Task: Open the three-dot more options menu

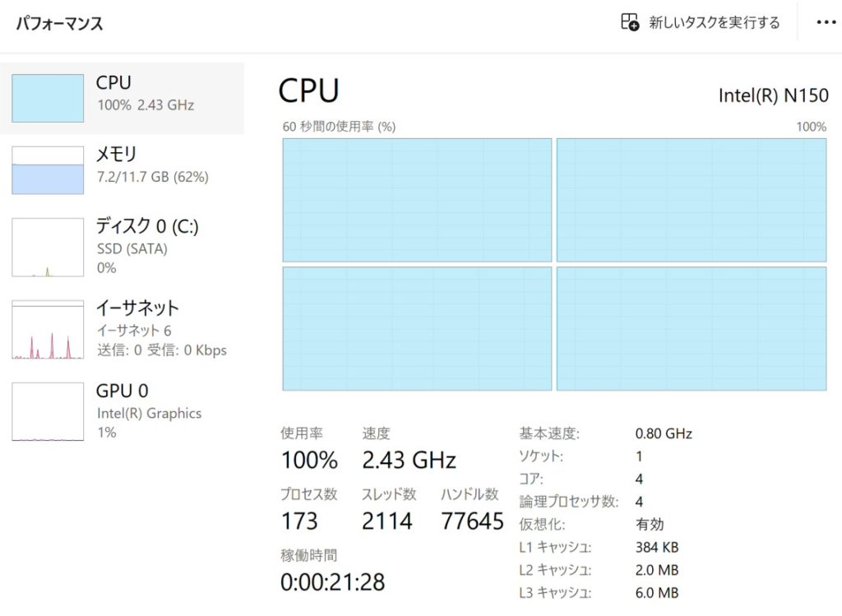Action: tap(826, 22)
